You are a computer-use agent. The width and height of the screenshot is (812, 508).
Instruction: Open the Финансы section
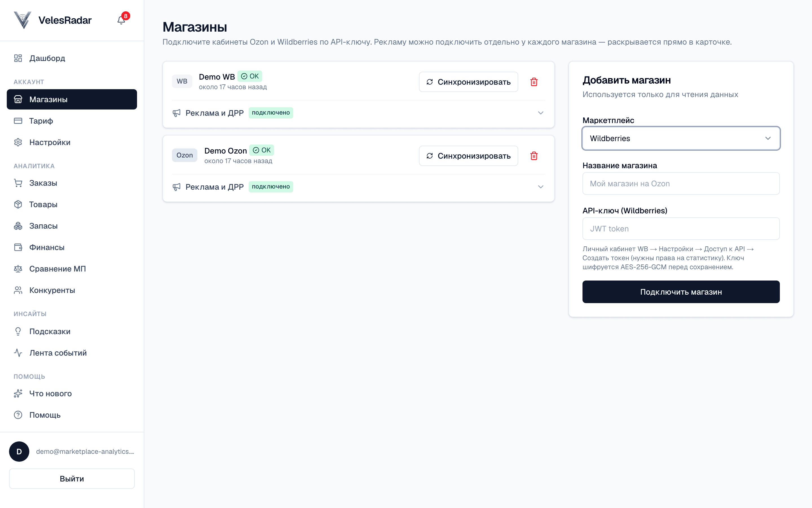[72, 247]
